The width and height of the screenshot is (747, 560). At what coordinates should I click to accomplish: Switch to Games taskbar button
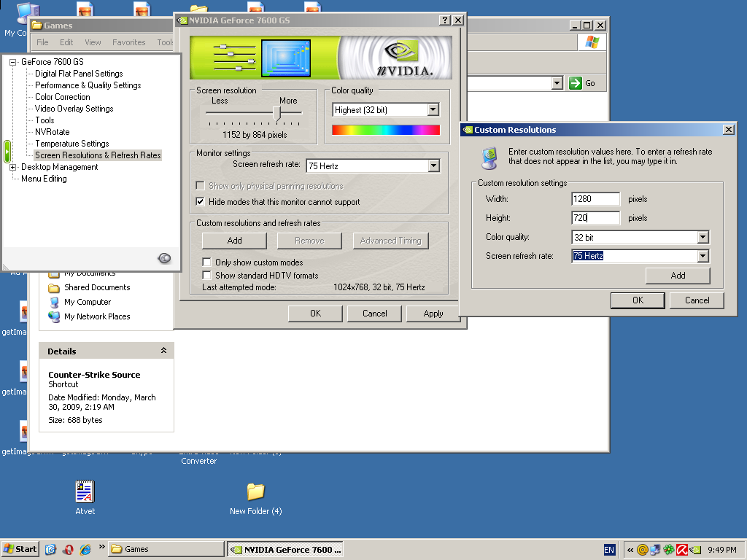[166, 549]
